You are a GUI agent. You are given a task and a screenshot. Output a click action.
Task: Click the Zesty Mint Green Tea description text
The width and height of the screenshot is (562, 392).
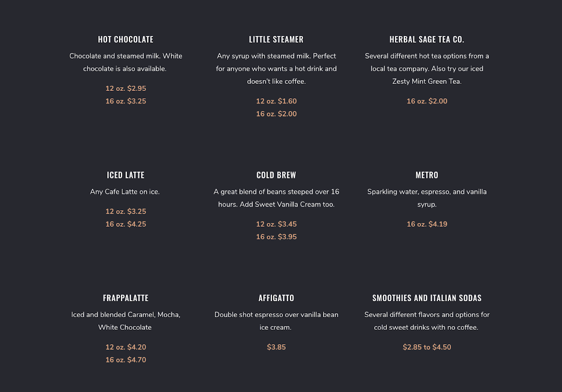[427, 68]
